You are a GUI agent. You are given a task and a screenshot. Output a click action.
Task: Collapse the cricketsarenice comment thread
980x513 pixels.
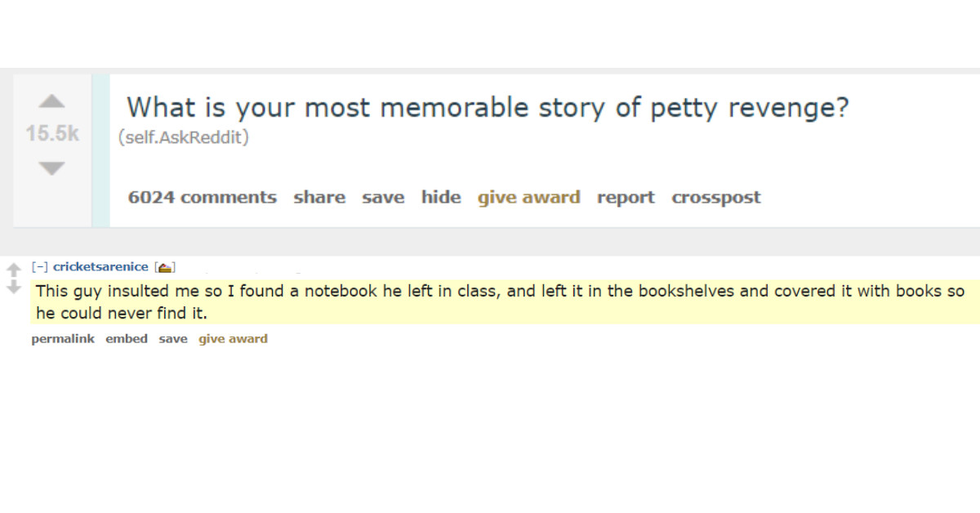click(x=38, y=267)
